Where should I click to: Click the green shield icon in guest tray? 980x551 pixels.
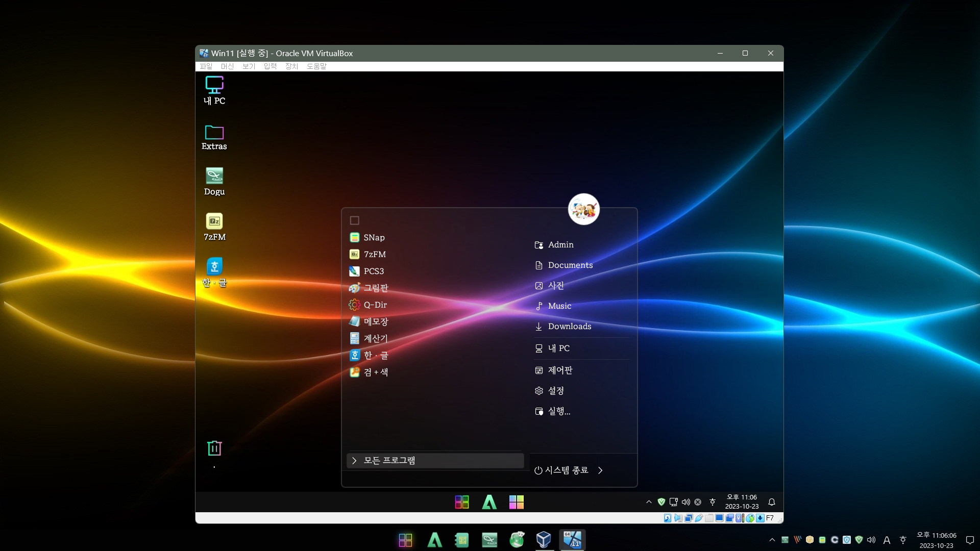[661, 502]
